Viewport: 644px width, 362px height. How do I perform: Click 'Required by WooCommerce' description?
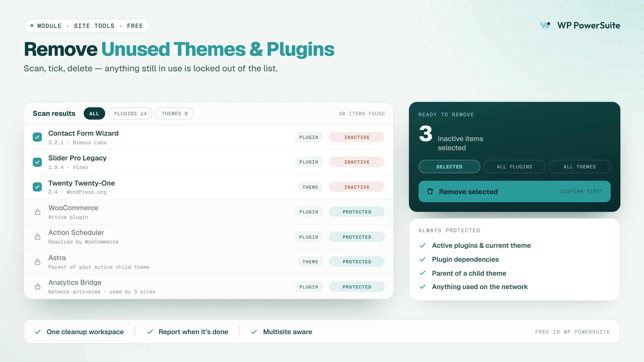[83, 242]
